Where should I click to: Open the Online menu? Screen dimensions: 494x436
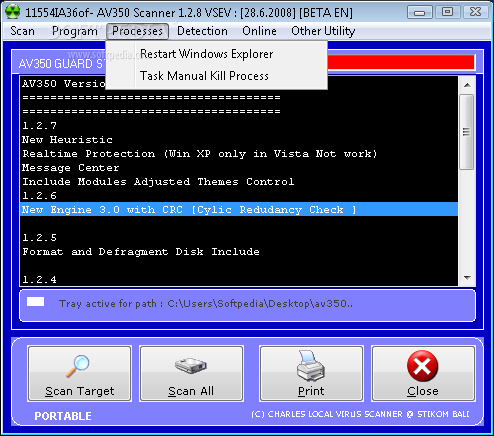(259, 31)
